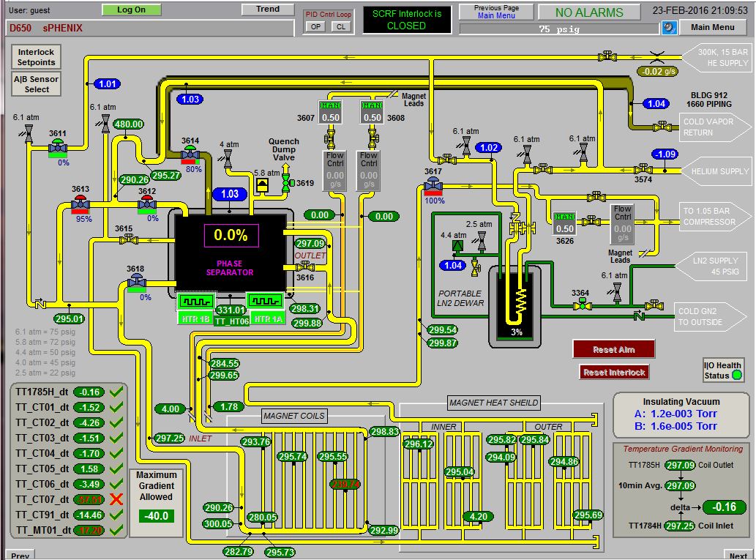The height and width of the screenshot is (560, 756).
Task: Click control valve 3611 icon
Action: (58, 147)
